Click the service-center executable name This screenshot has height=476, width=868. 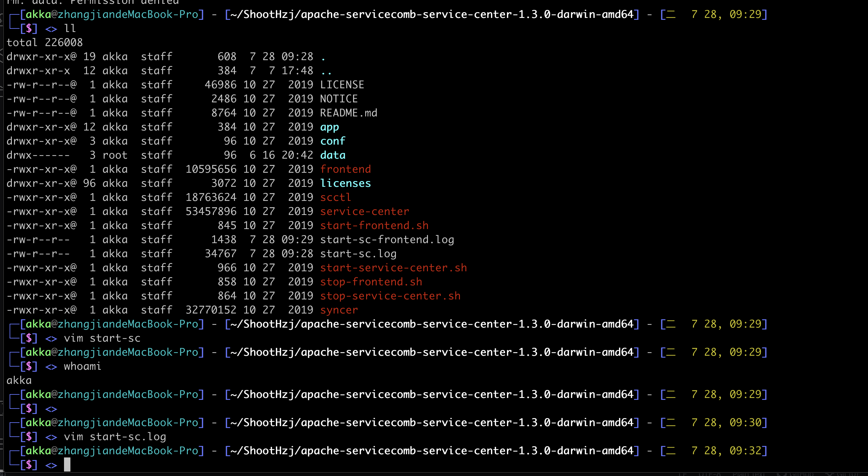[x=365, y=211]
